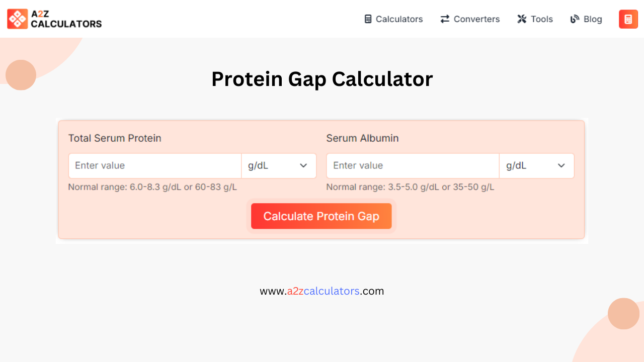The height and width of the screenshot is (362, 644).
Task: Focus the Serum Albumin value field
Action: pyautogui.click(x=413, y=166)
